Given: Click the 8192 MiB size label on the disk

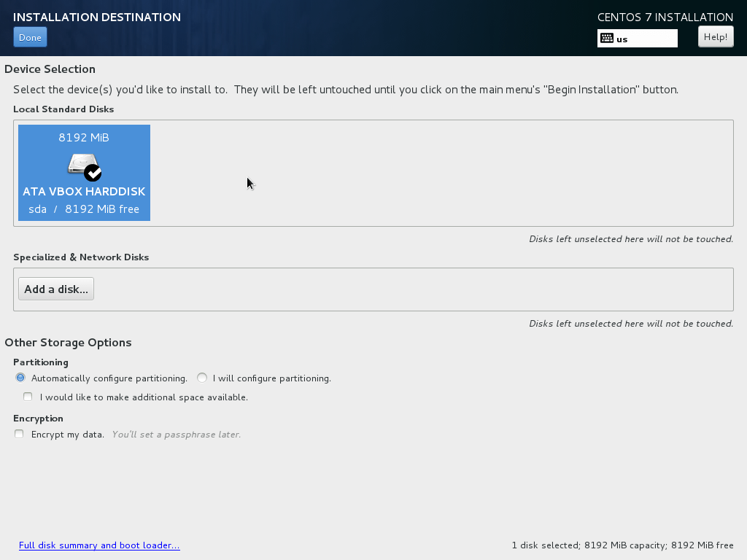Looking at the screenshot, I should (84, 138).
